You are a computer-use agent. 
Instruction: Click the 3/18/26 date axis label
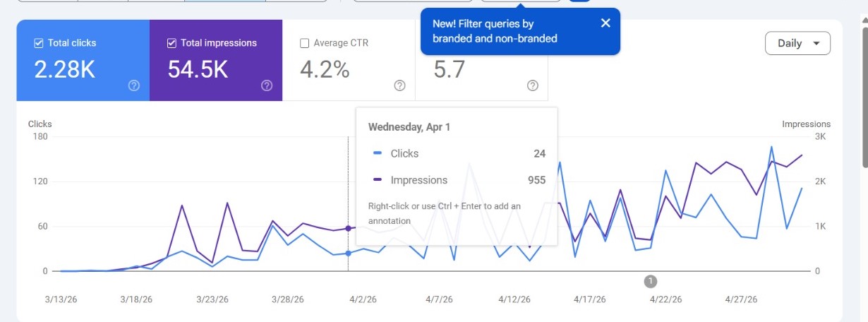click(135, 299)
